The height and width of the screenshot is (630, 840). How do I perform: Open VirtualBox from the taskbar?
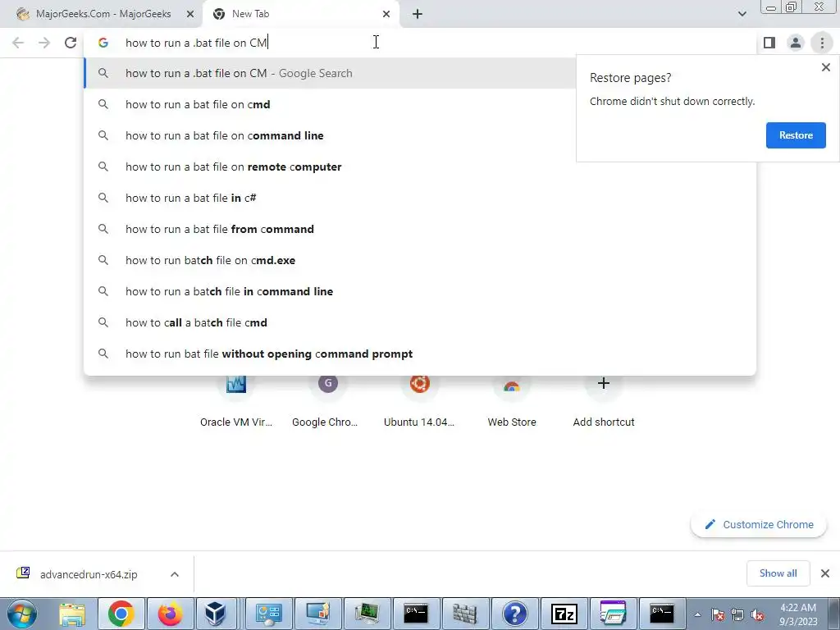[216, 614]
